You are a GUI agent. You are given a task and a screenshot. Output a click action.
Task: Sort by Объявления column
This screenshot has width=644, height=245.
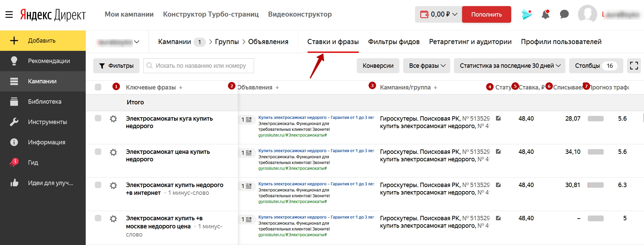click(x=258, y=87)
